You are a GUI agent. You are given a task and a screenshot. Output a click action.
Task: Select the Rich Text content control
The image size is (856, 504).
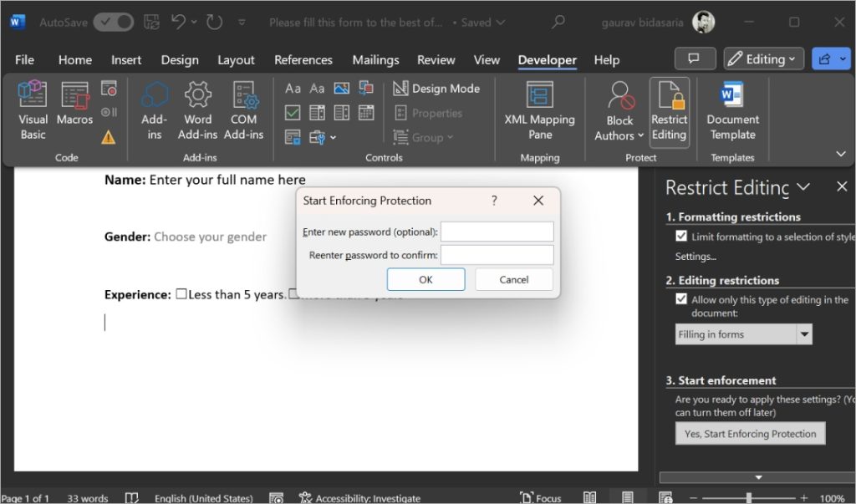(293, 88)
